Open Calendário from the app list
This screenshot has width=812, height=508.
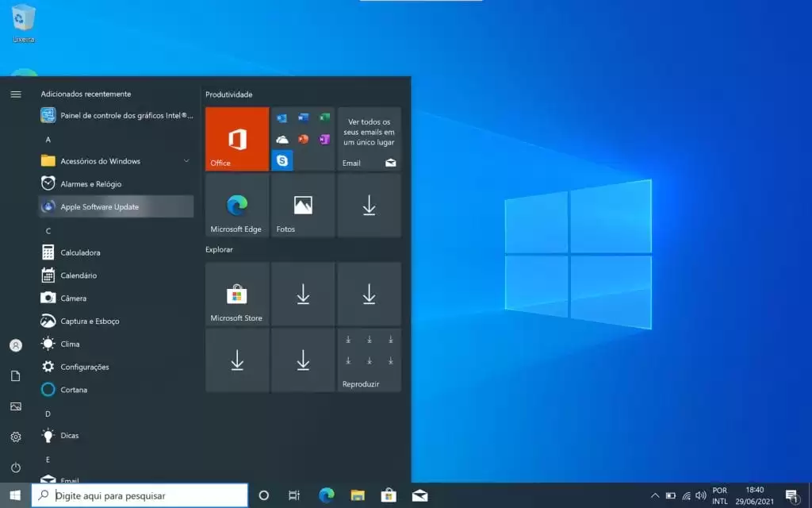[117, 275]
